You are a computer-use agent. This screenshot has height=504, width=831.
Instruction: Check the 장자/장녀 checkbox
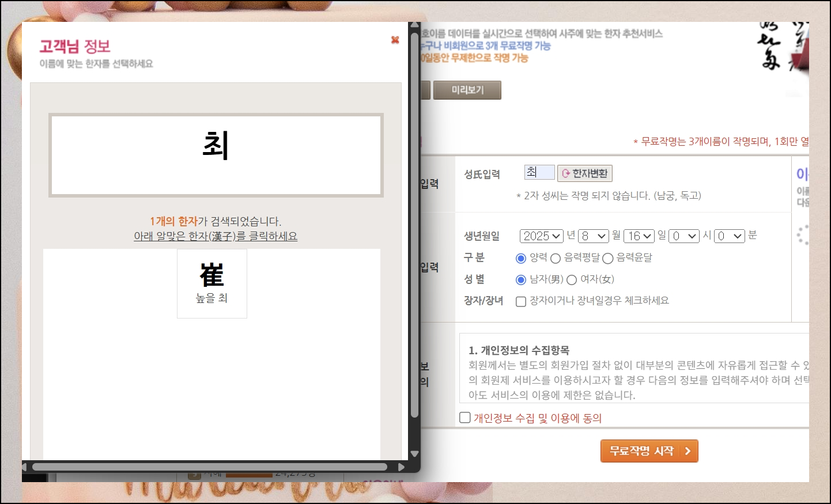point(521,301)
